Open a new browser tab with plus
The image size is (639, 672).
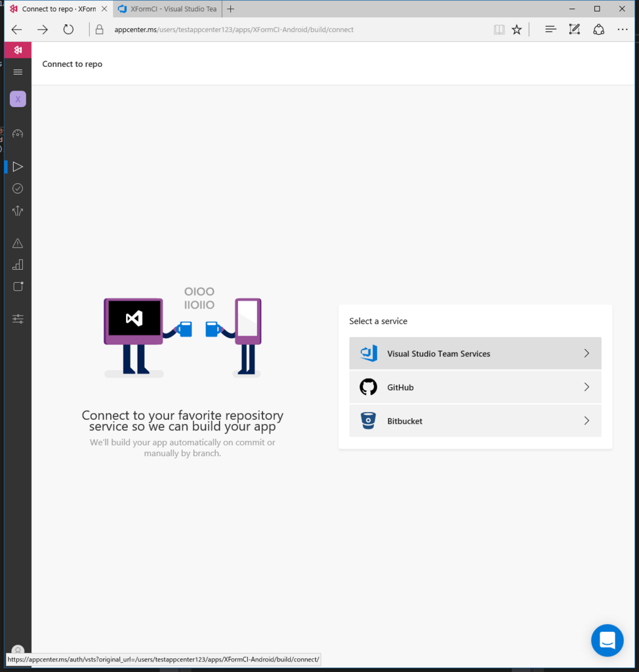coord(230,9)
